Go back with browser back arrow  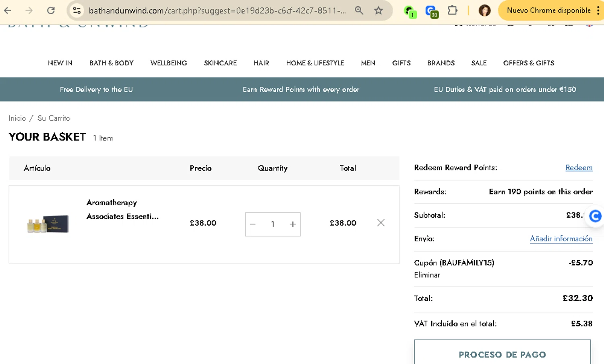[8, 10]
